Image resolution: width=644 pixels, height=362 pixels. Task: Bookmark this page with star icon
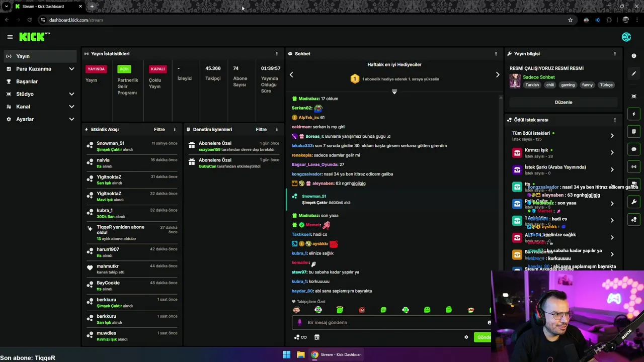click(570, 20)
